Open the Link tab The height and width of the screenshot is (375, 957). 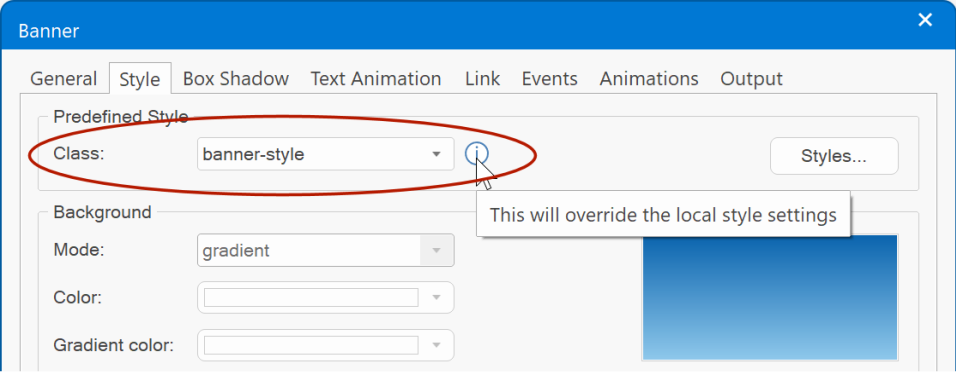tap(482, 79)
